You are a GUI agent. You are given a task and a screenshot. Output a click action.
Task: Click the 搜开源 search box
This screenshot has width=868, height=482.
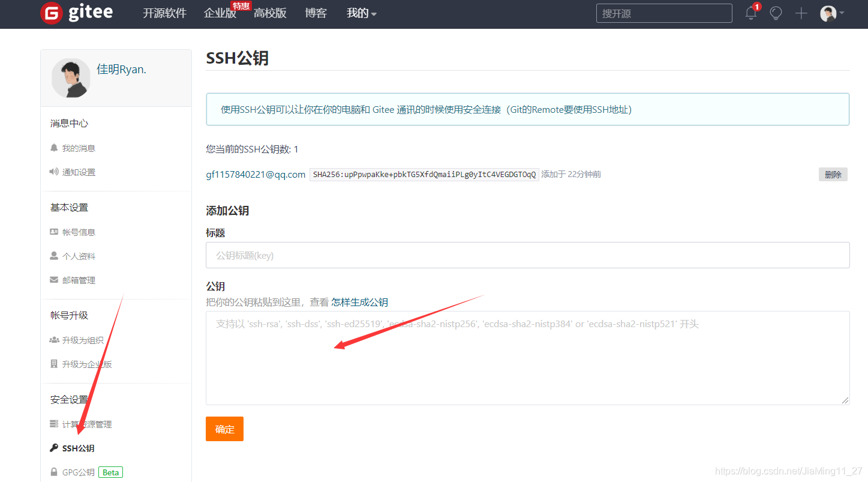[664, 13]
